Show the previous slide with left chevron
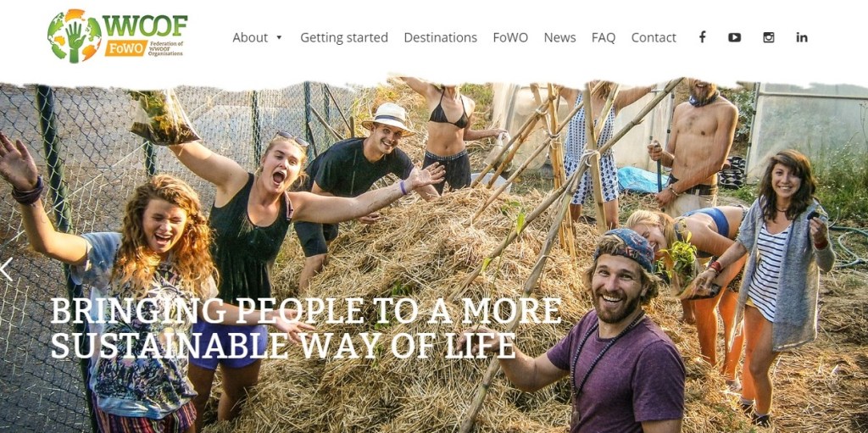The width and height of the screenshot is (868, 433). tap(6, 269)
